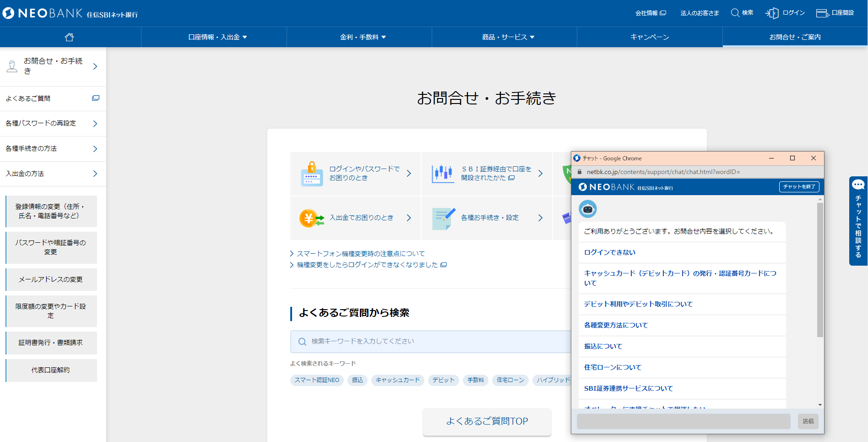Click the arrow on 入出金でお困りのとき card

[x=409, y=218]
